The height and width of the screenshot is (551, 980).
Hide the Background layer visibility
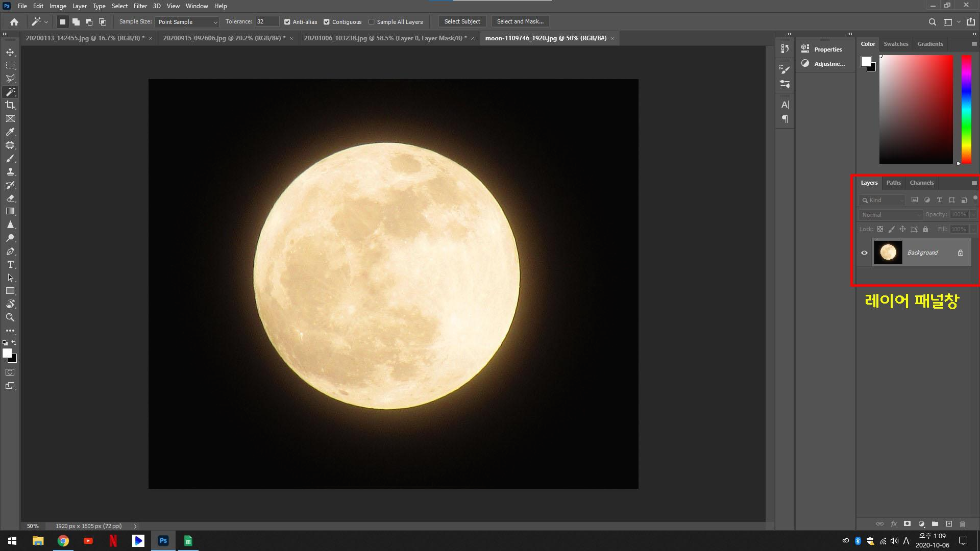pyautogui.click(x=864, y=253)
